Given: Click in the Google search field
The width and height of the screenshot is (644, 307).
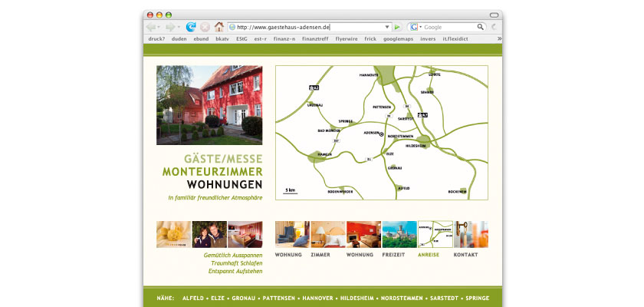Looking at the screenshot, I should click(x=449, y=27).
